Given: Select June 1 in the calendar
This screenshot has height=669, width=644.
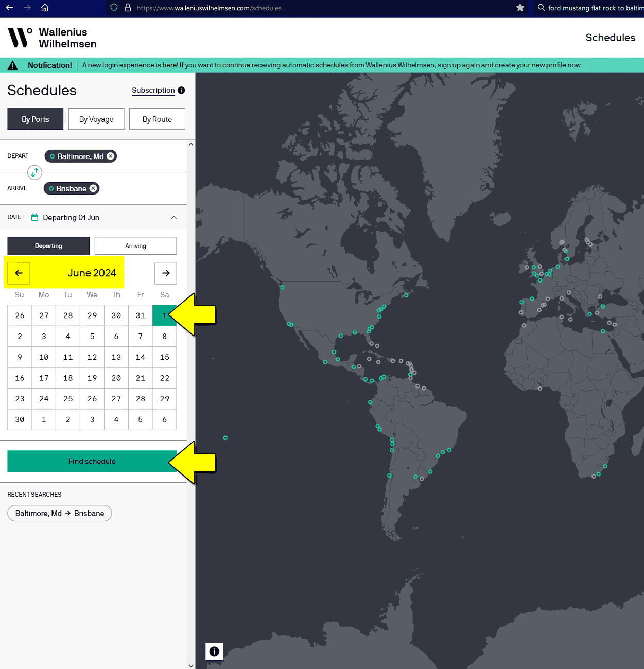Looking at the screenshot, I should click(164, 315).
